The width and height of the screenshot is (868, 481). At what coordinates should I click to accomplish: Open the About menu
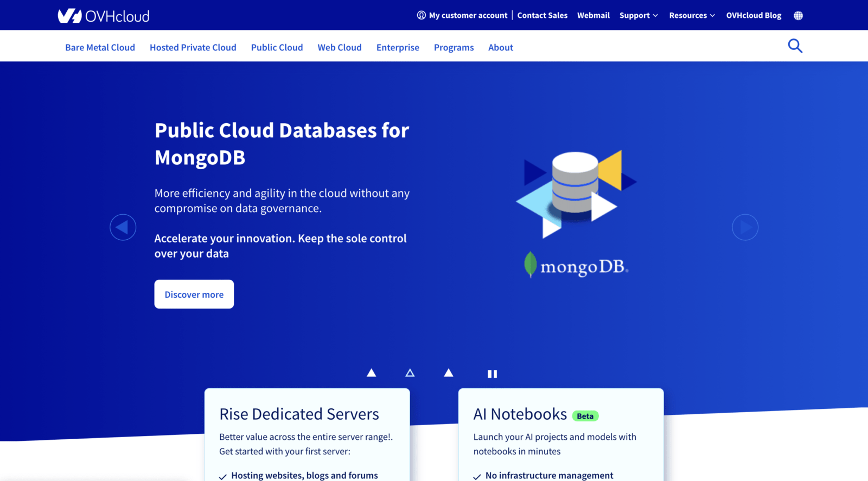coord(501,48)
